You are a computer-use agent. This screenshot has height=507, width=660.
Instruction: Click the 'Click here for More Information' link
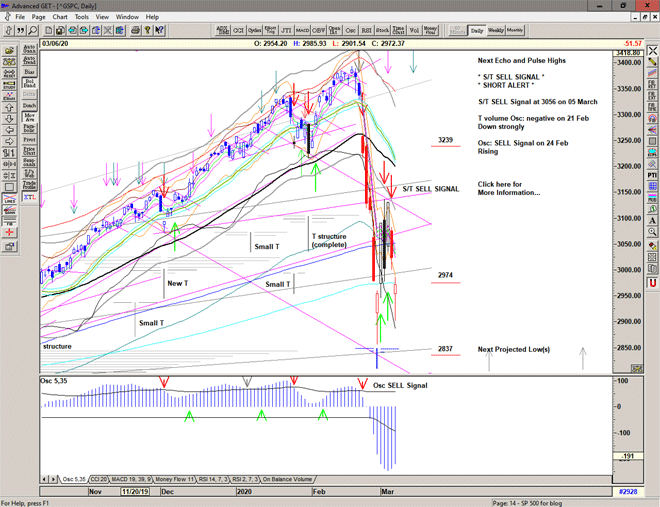point(511,188)
